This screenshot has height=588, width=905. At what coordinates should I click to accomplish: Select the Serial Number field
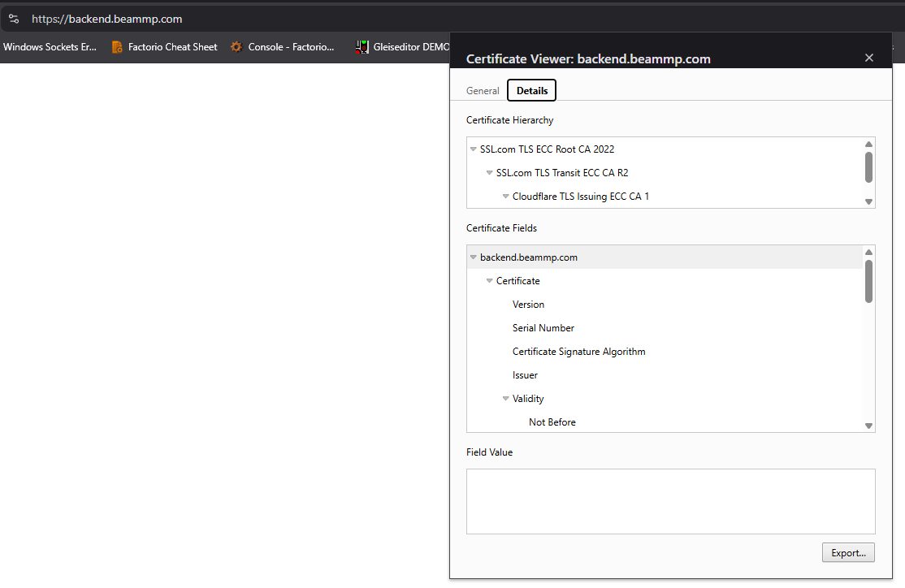[x=543, y=328]
